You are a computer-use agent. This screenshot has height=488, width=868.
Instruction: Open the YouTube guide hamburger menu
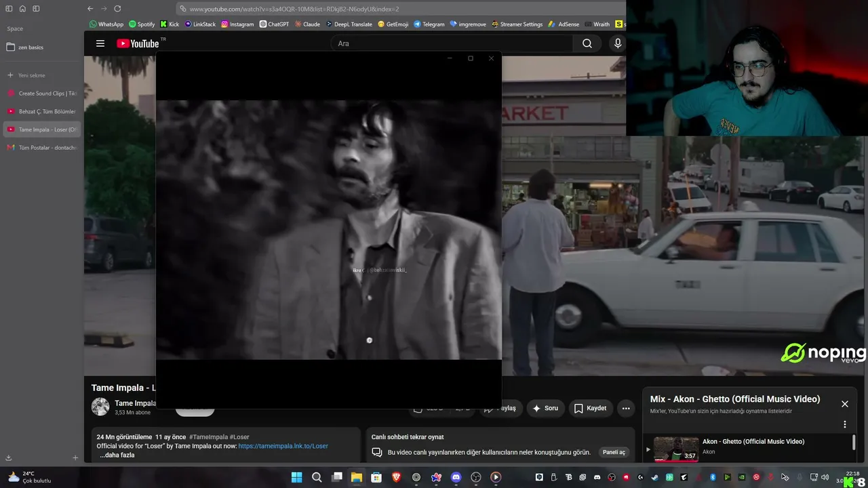click(x=100, y=43)
